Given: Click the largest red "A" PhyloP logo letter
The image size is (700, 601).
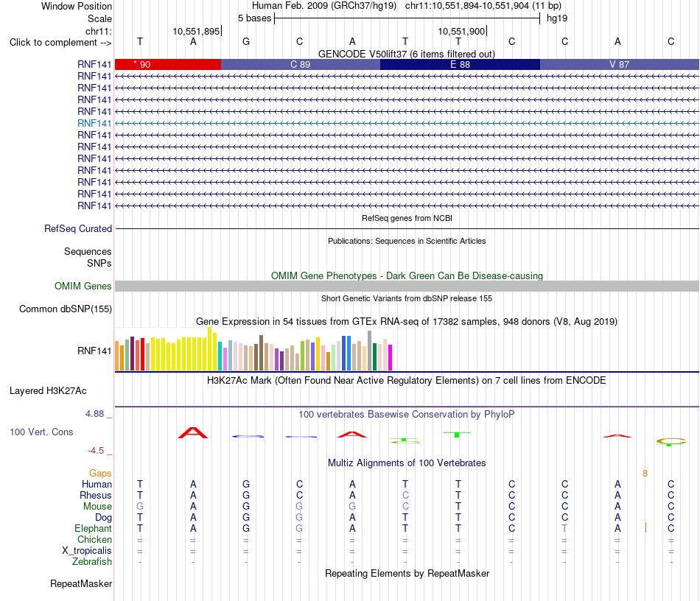Looking at the screenshot, I should click(193, 432).
